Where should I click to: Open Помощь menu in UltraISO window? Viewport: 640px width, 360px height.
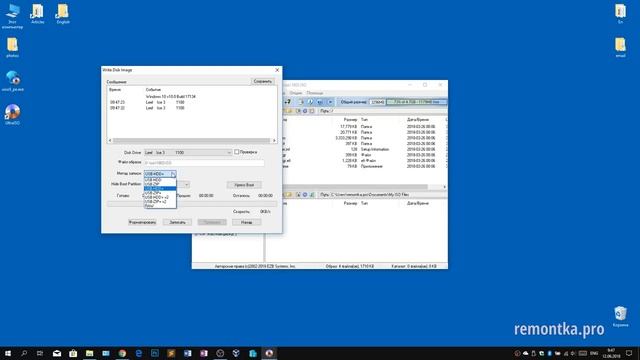click(x=314, y=93)
